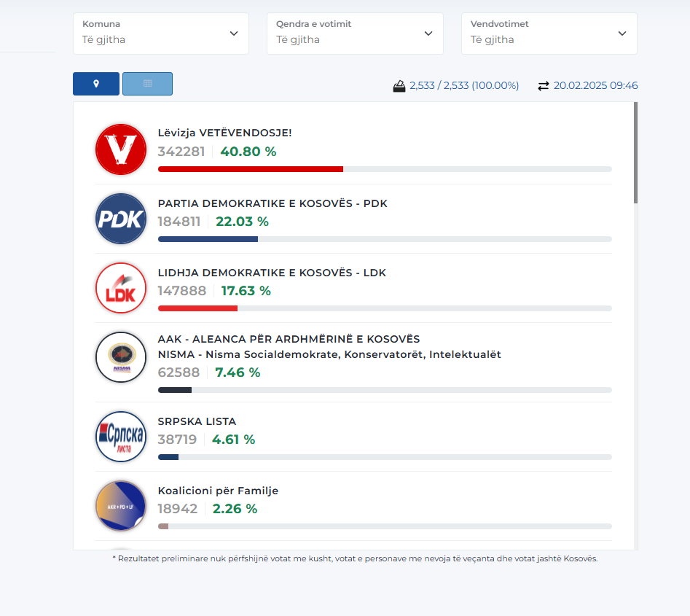Open the Qendra e votimit dropdown

tap(355, 34)
